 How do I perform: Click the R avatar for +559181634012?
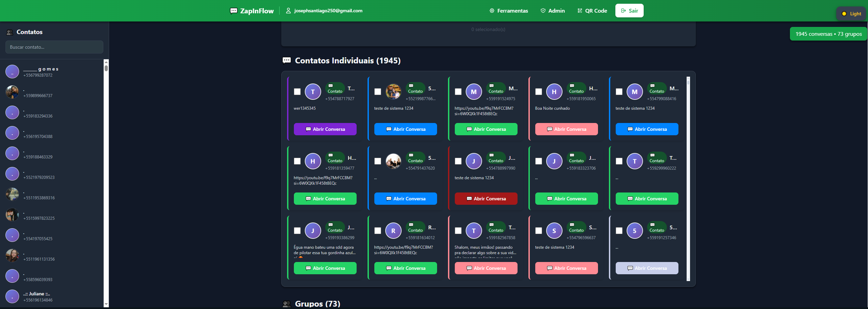tap(393, 231)
